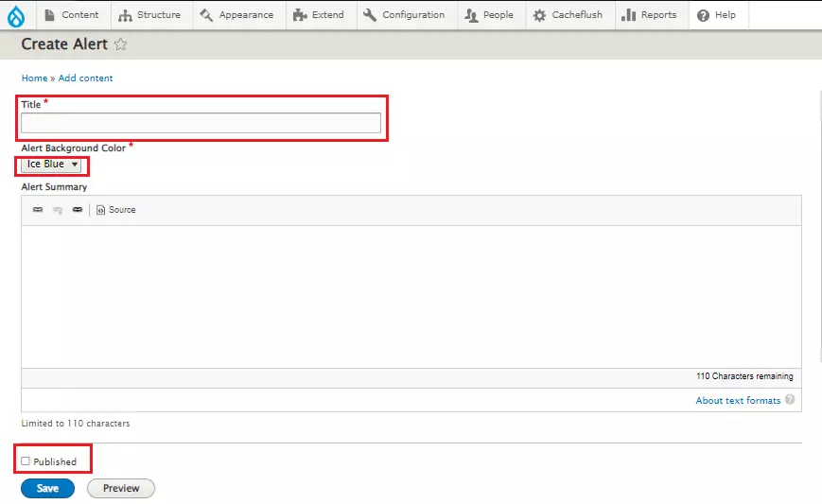Click the vertical page scrollbar
The image size is (822, 504).
[819, 225]
